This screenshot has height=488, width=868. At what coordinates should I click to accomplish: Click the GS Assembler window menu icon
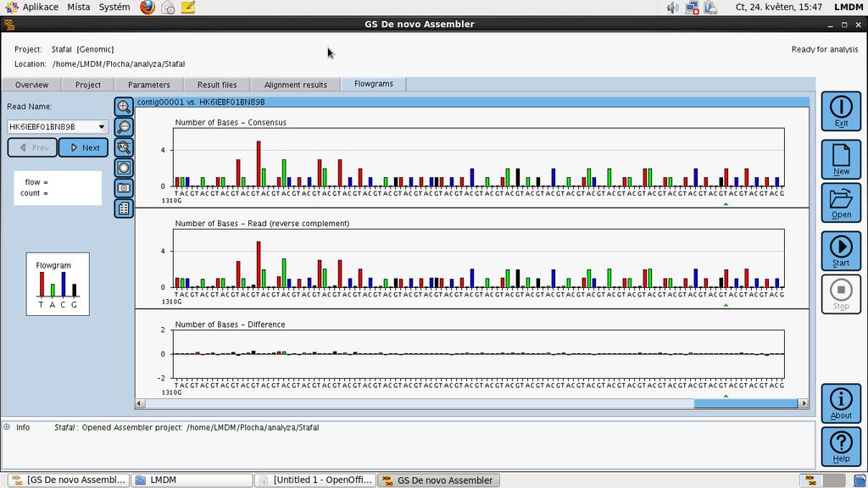(x=8, y=25)
